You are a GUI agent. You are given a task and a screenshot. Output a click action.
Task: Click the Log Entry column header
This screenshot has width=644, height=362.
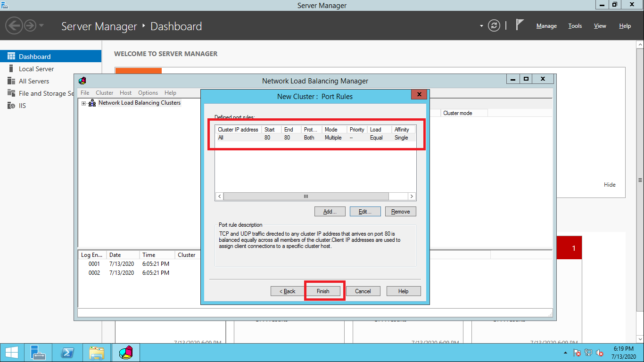92,255
